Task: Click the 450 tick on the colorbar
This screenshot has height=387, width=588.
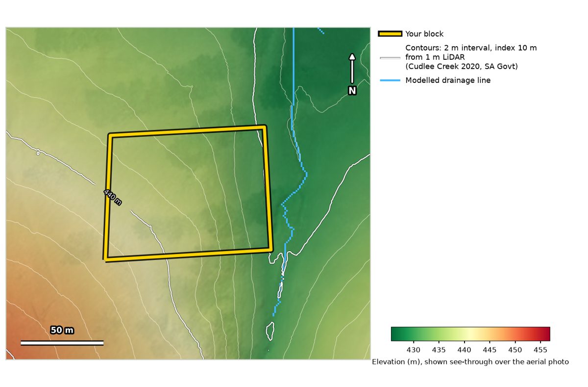Action: 515,350
